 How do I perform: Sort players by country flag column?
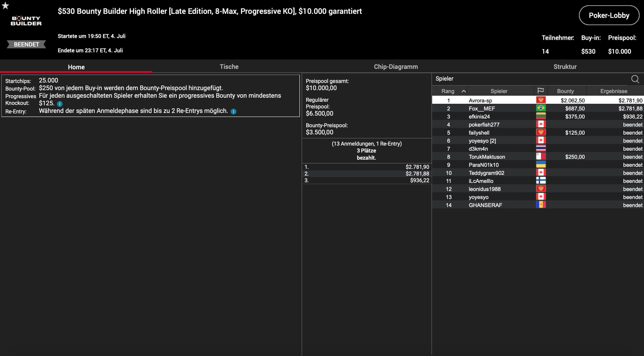coord(540,91)
